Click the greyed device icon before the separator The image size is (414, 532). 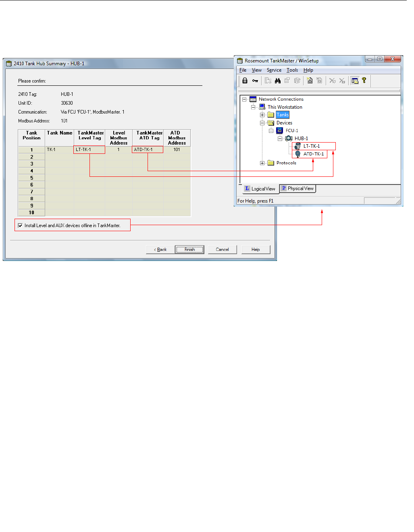pyautogui.click(x=297, y=81)
